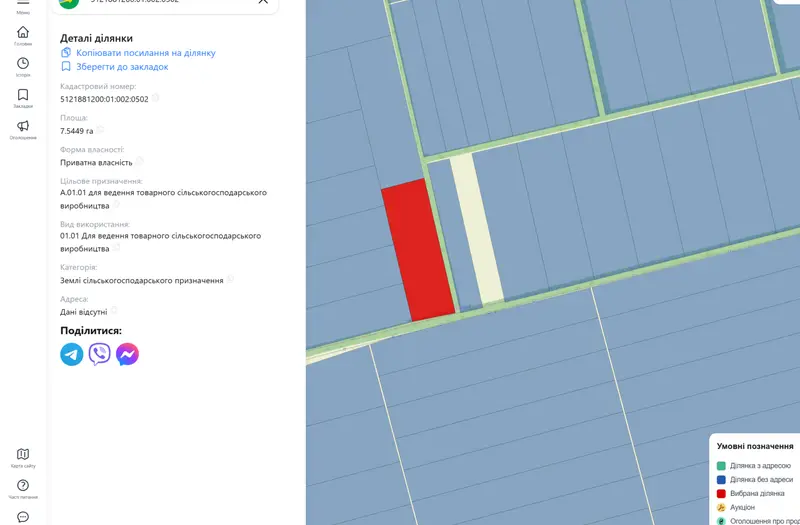
Task: Copy the area value 7.5449 га
Action: point(100,130)
